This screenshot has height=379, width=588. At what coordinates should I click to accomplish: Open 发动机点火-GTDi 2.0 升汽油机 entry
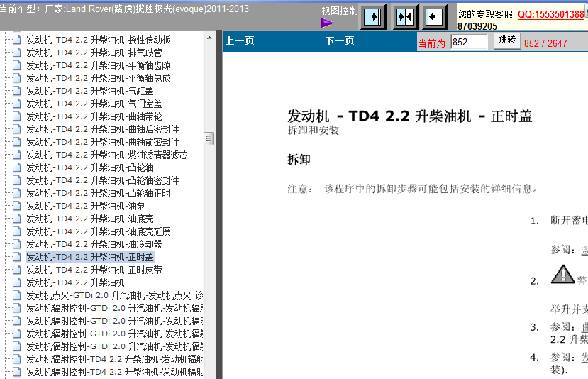coord(114,295)
